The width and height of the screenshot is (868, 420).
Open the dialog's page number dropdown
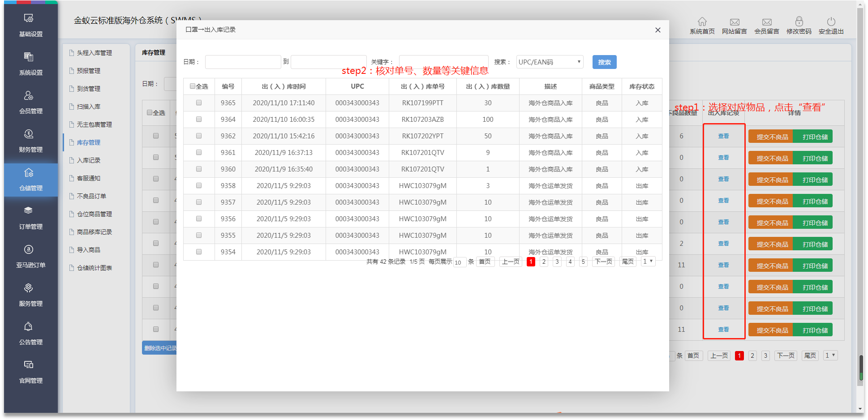[648, 261]
